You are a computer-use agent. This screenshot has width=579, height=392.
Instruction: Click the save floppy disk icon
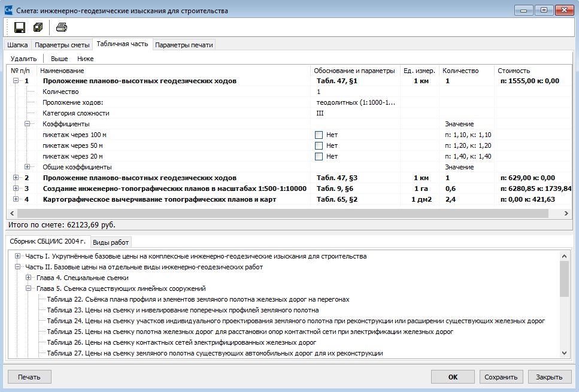[20, 28]
